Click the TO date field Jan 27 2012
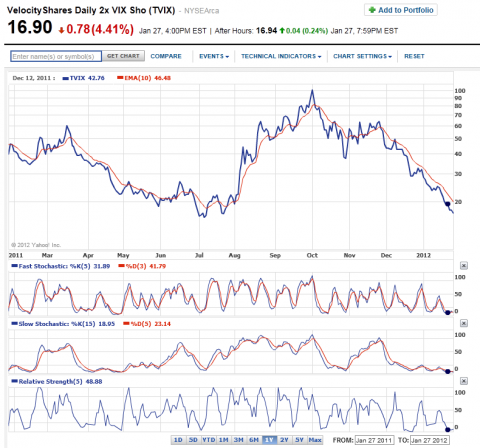 click(x=430, y=440)
